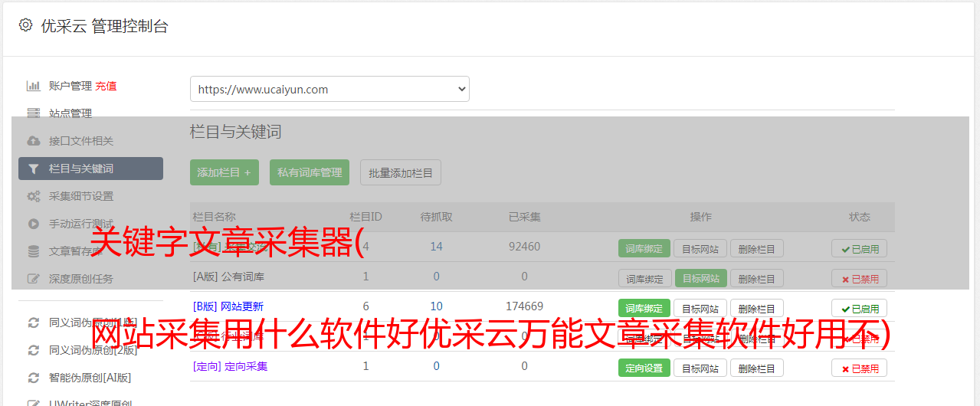980x406 pixels.
Task: Click the 待抓取 value 14
Action: click(x=437, y=247)
